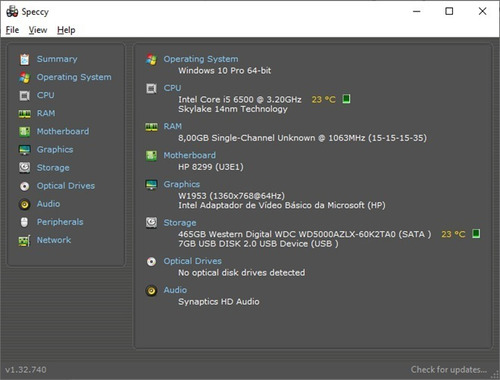
Task: Click the Storage drive icon in summary pane
Action: [151, 223]
